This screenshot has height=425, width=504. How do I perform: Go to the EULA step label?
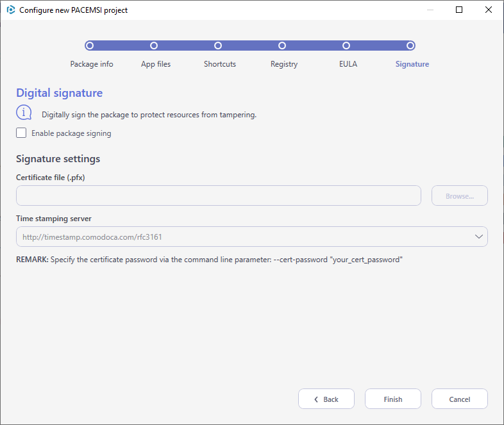(x=348, y=64)
